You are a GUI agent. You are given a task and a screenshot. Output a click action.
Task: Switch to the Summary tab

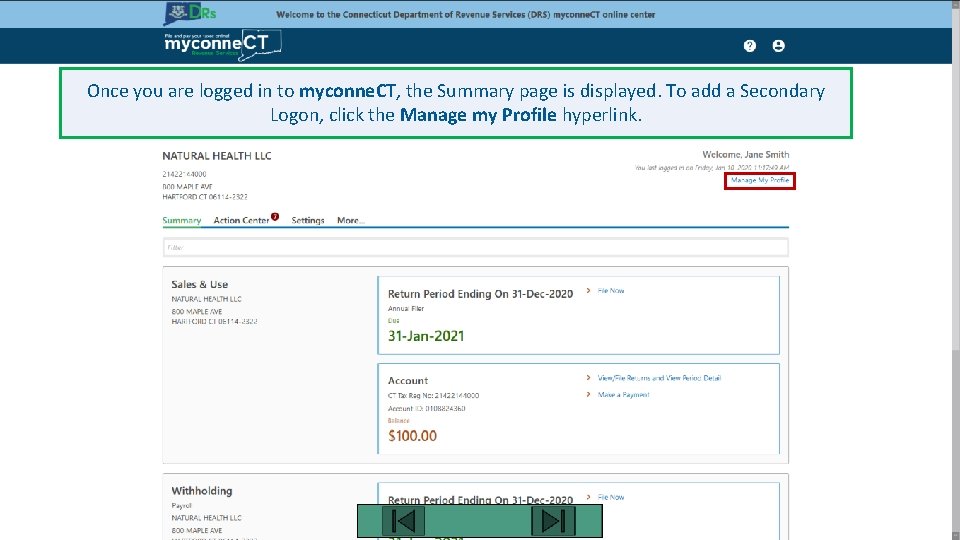(x=182, y=220)
